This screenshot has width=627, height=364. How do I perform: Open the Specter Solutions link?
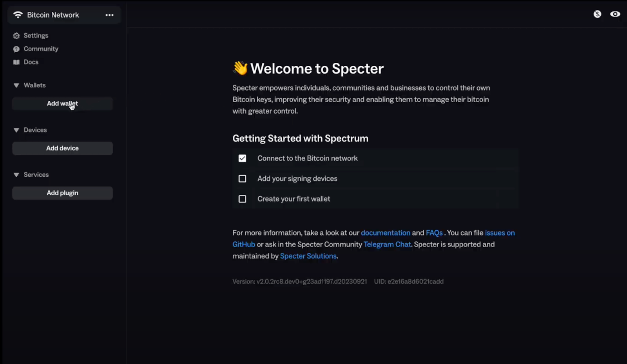point(308,256)
